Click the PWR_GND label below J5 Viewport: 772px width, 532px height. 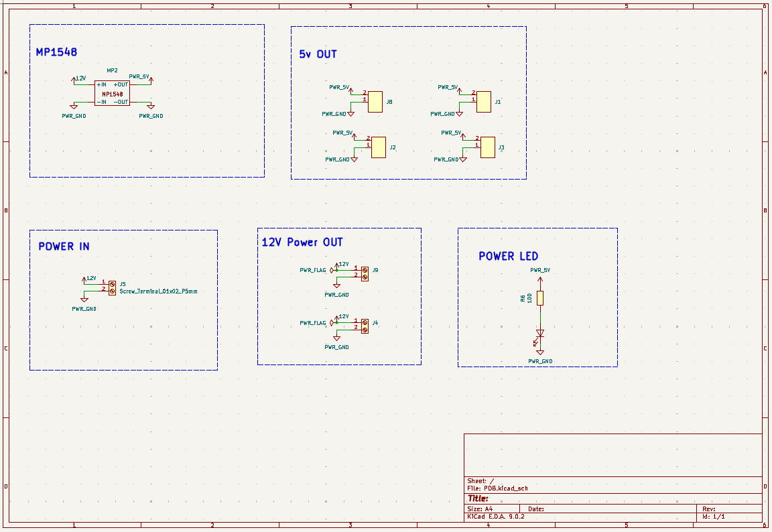click(84, 309)
